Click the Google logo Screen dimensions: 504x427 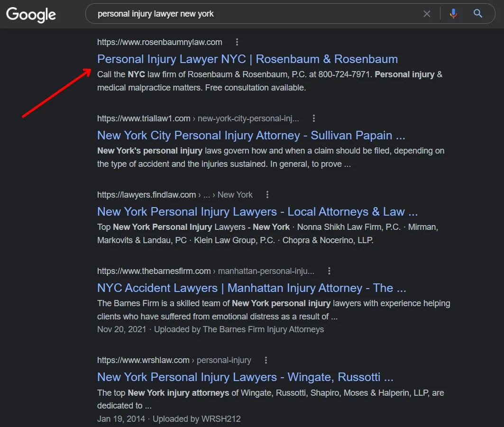(31, 15)
